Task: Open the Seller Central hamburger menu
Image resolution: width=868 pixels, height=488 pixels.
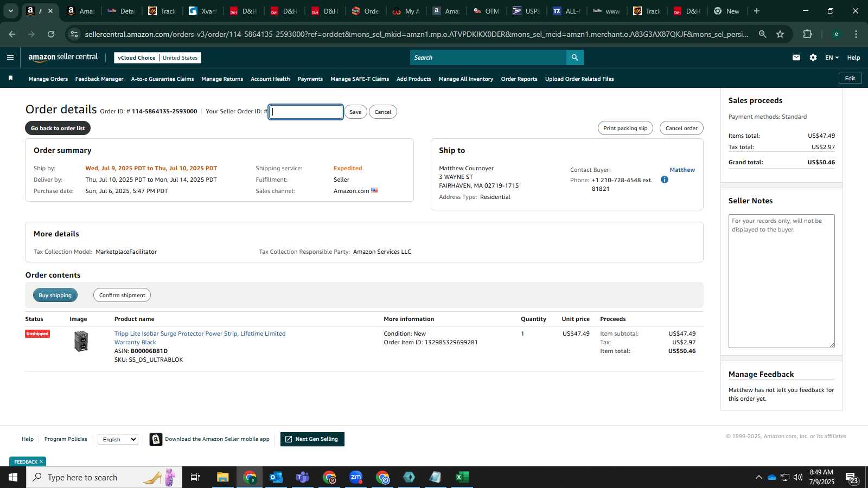Action: point(10,57)
